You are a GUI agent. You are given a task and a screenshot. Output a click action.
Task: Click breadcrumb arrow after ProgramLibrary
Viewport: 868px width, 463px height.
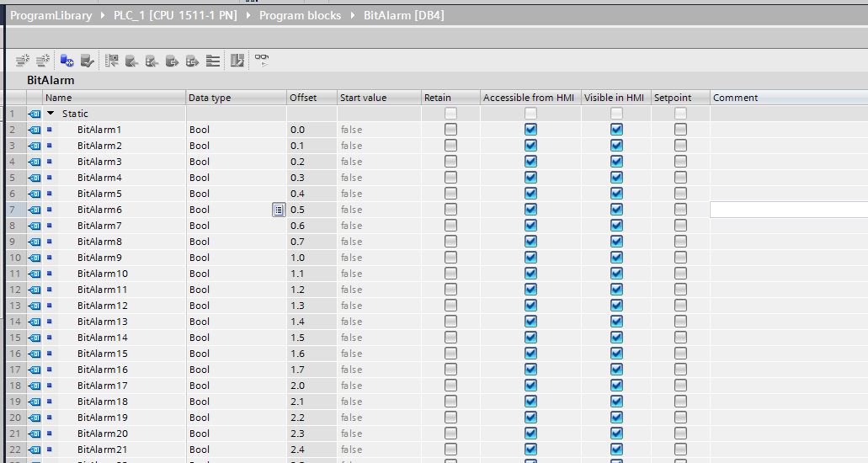tap(104, 16)
